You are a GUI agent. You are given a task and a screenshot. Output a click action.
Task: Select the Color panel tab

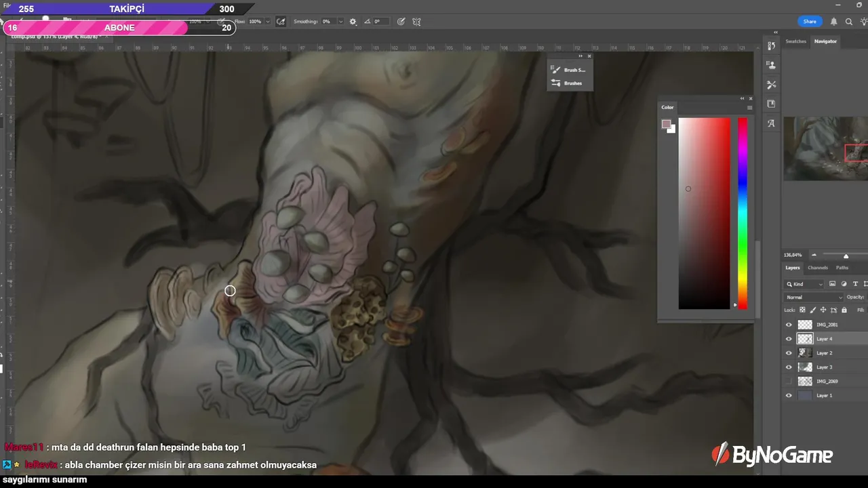(668, 107)
